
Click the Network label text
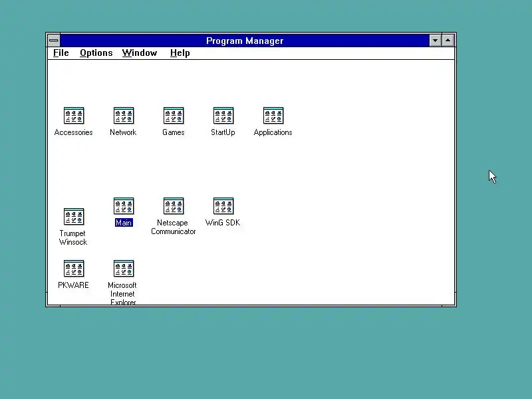[123, 132]
